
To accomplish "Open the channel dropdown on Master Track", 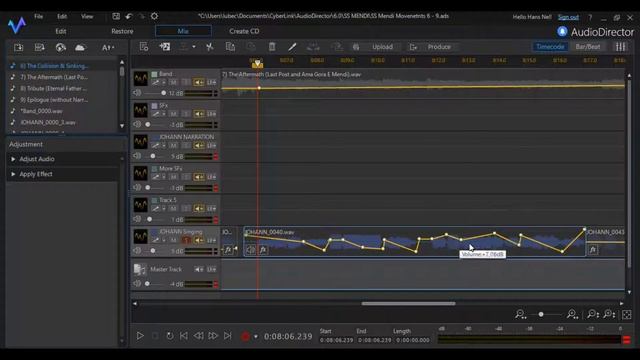I will pyautogui.click(x=211, y=269).
